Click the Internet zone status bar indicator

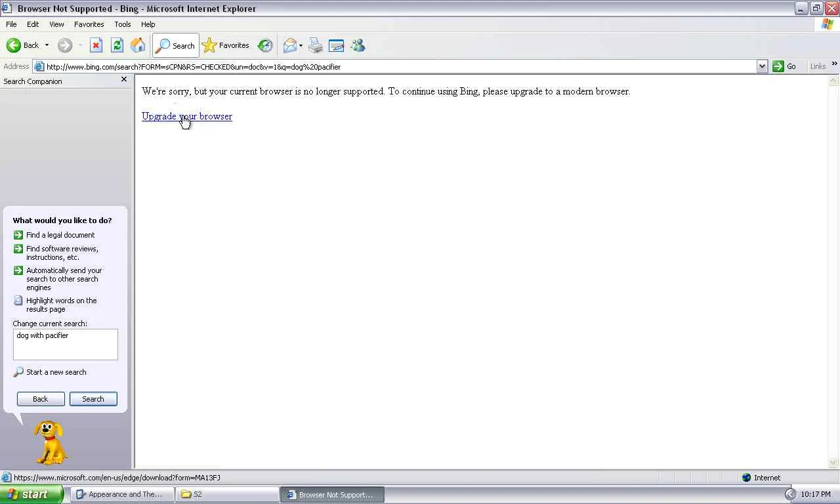[x=761, y=478]
